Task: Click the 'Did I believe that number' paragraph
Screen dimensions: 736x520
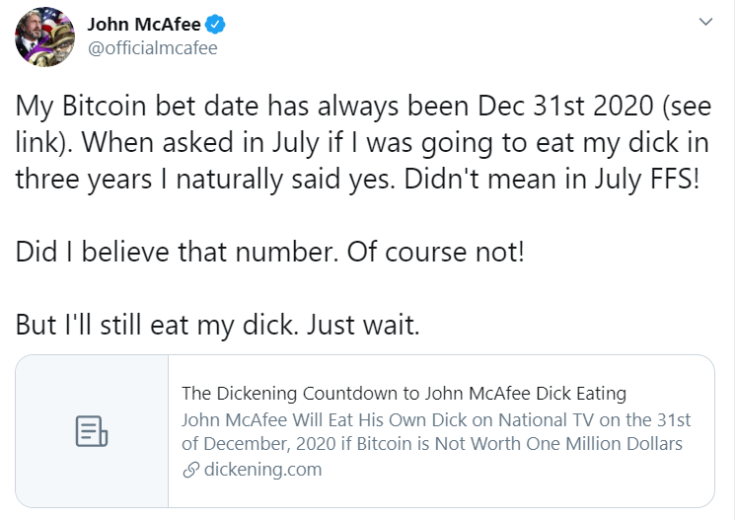Action: 270,252
